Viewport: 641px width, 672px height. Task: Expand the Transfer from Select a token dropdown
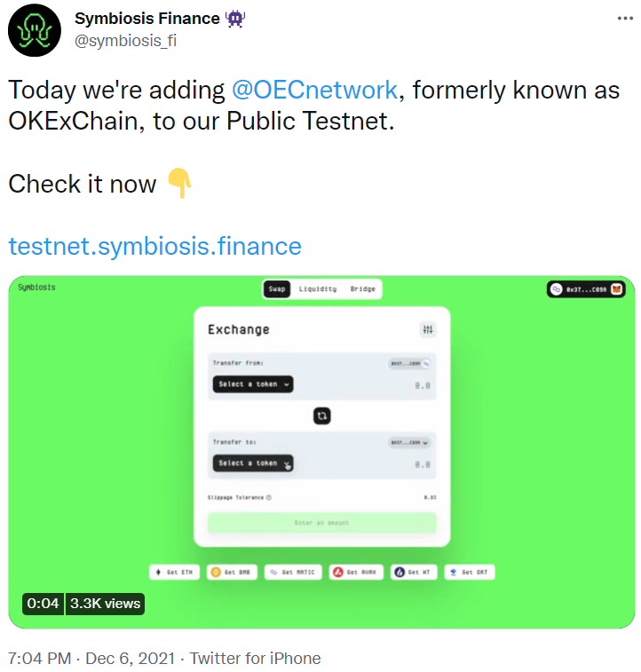click(253, 384)
